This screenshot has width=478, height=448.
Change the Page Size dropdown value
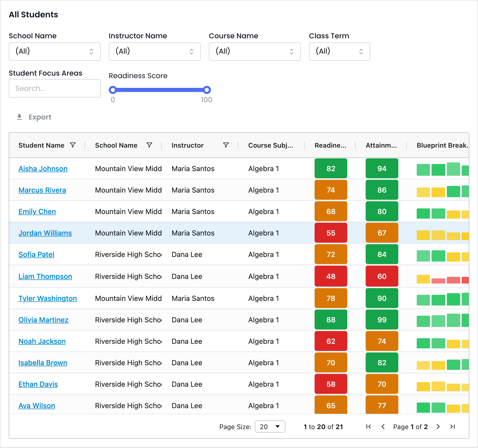pyautogui.click(x=270, y=427)
